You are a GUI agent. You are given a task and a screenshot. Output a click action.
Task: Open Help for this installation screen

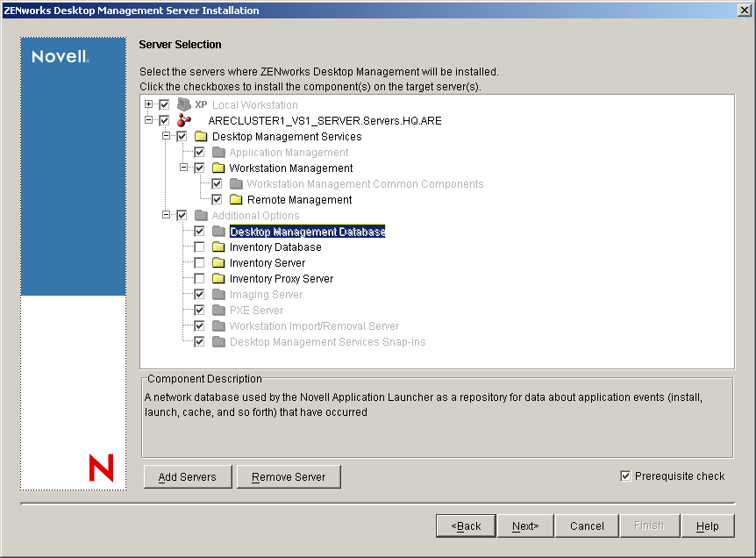coord(708,526)
